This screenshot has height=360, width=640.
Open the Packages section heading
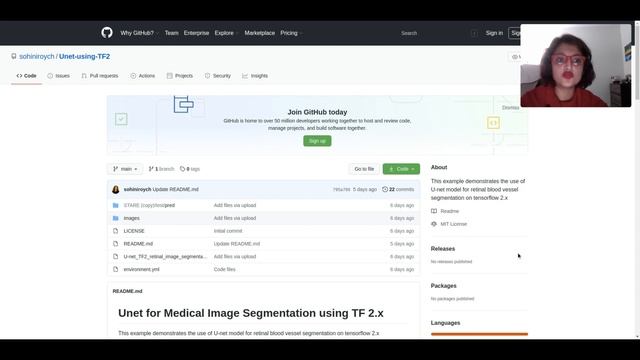pos(444,286)
